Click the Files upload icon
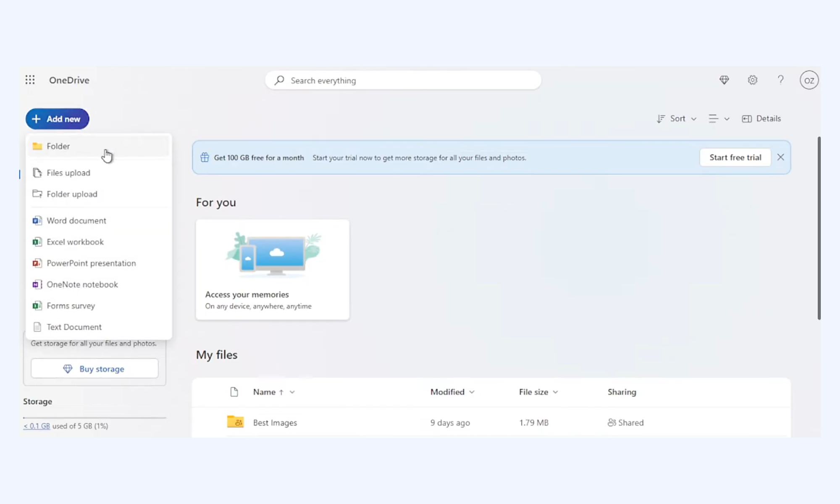 tap(37, 173)
